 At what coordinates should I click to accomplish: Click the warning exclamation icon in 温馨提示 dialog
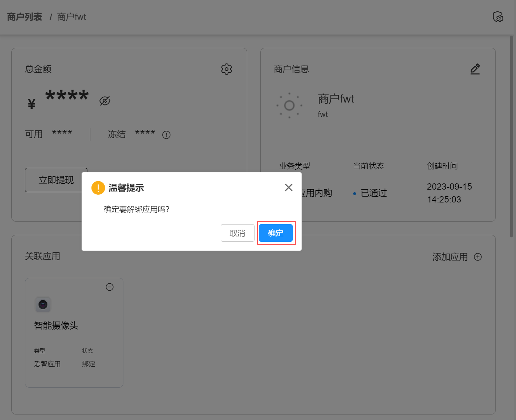pyautogui.click(x=98, y=187)
